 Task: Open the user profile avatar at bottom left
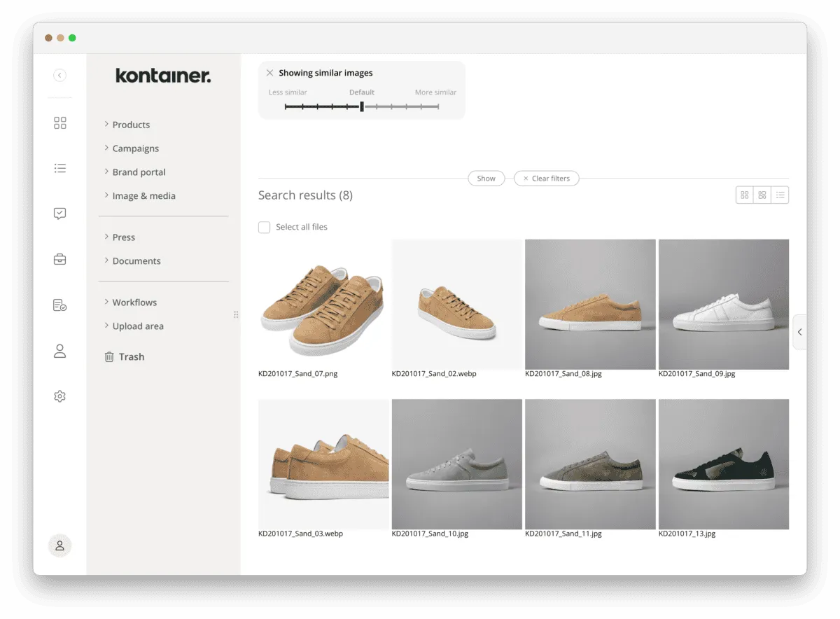60,545
